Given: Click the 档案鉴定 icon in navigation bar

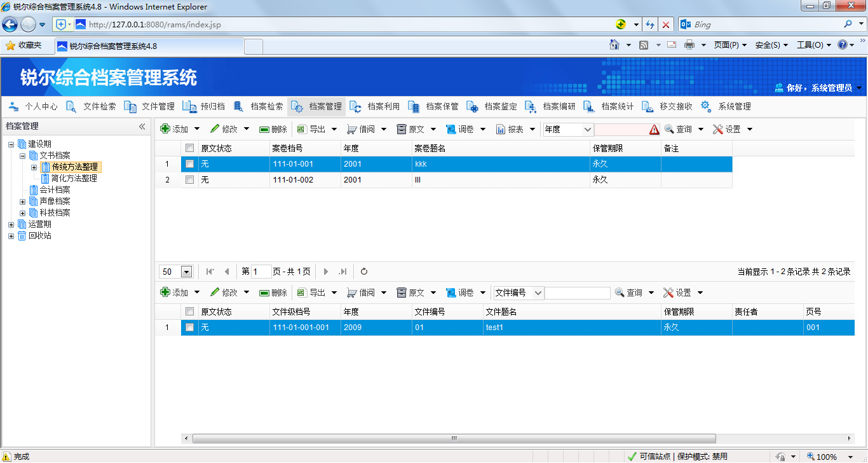Looking at the screenshot, I should [x=473, y=107].
